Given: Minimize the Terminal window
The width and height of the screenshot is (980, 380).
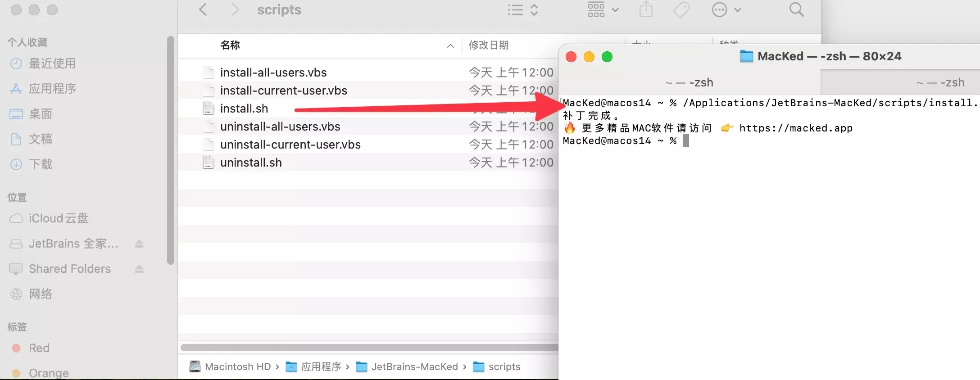Looking at the screenshot, I should 589,57.
